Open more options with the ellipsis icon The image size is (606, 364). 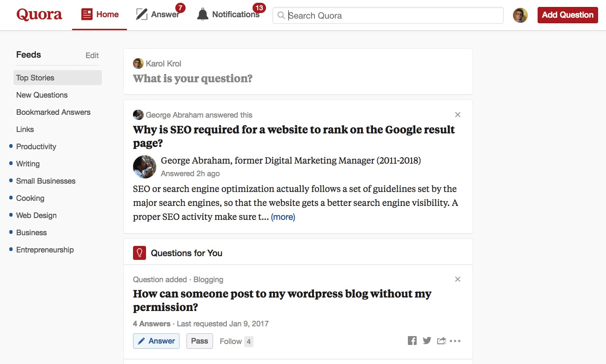(455, 341)
